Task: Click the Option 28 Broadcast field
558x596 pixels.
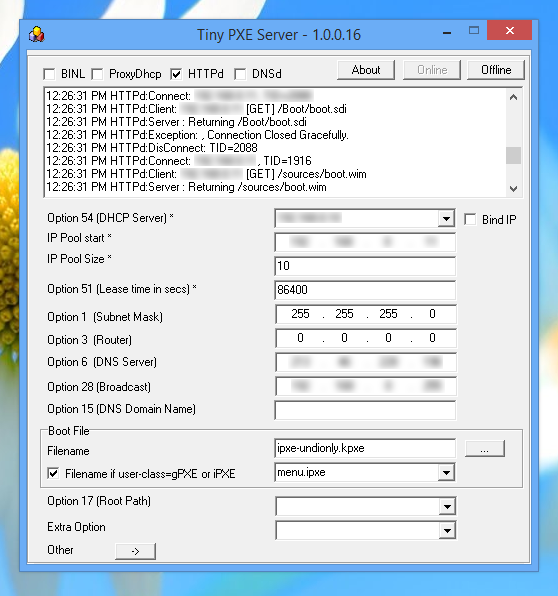Action: click(366, 386)
